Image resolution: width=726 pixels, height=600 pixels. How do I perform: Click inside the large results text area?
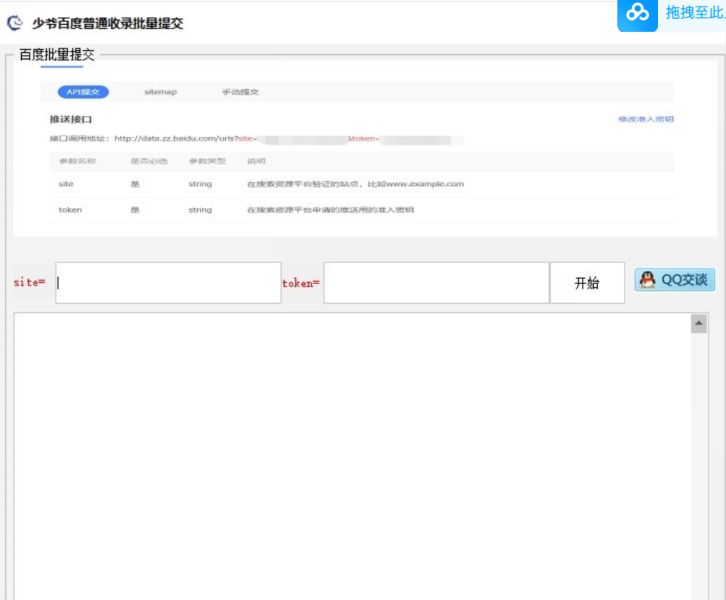352,456
